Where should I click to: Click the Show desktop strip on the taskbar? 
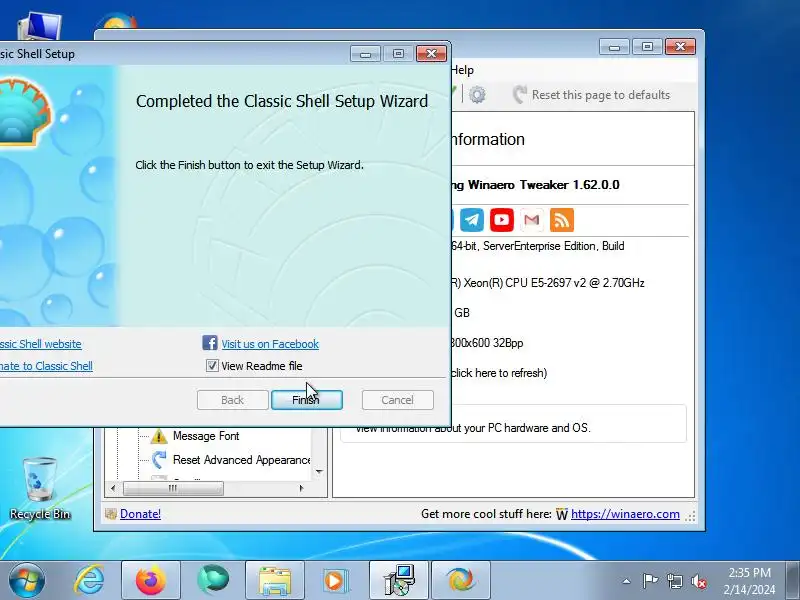(793, 580)
